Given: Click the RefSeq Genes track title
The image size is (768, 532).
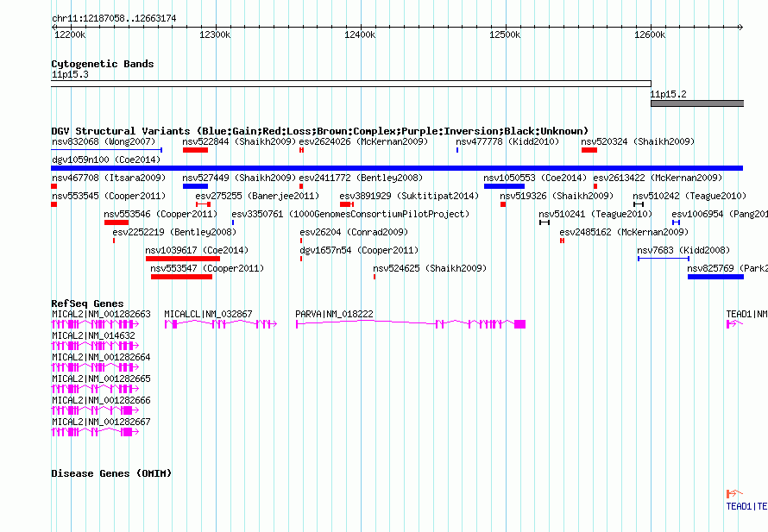Looking at the screenshot, I should [87, 304].
